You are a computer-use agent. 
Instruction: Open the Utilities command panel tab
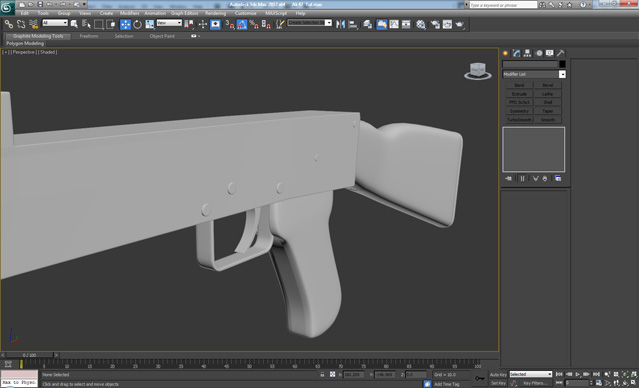coord(561,53)
